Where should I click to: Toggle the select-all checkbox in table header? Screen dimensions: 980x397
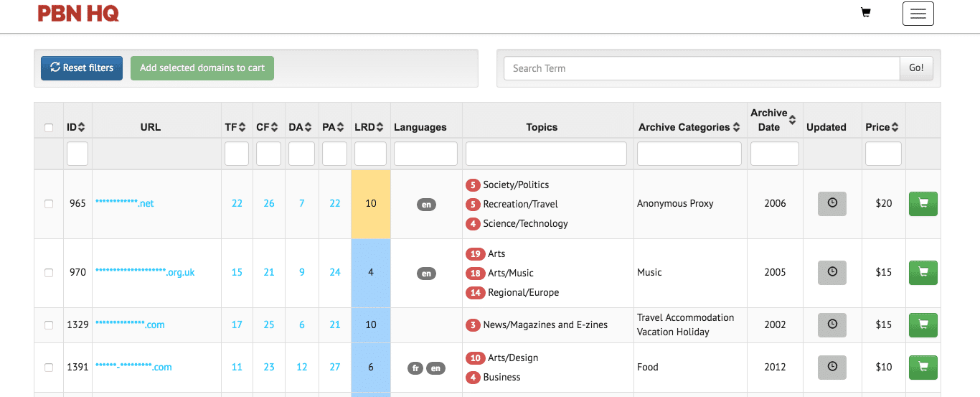click(x=49, y=128)
